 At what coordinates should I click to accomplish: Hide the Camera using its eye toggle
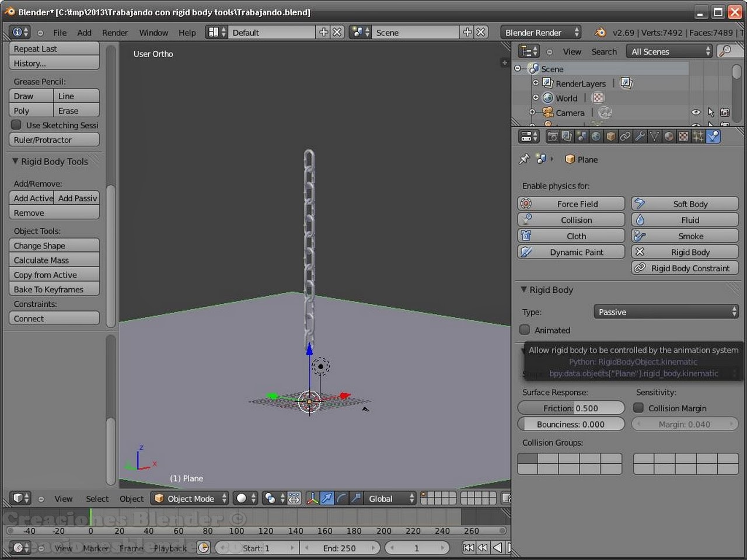click(695, 112)
